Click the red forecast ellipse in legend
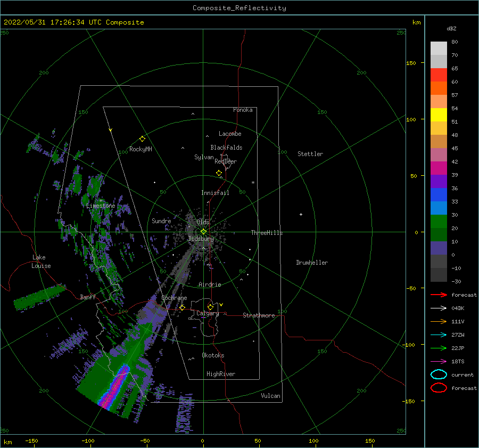The width and height of the screenshot is (479, 448). (x=439, y=388)
